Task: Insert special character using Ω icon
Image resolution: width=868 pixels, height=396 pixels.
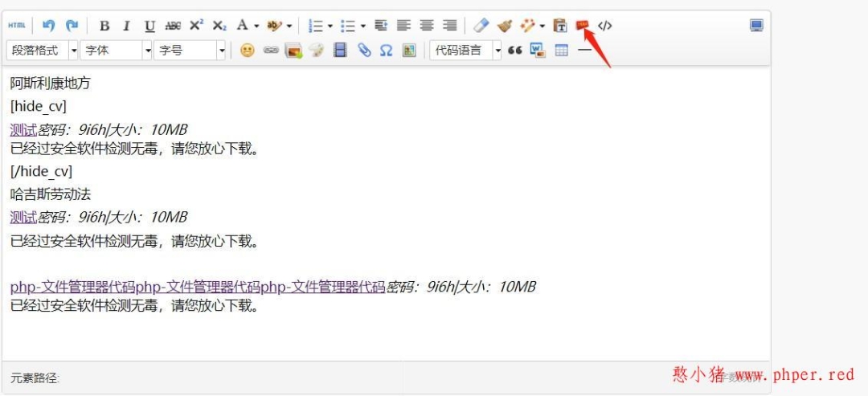Action: point(386,51)
